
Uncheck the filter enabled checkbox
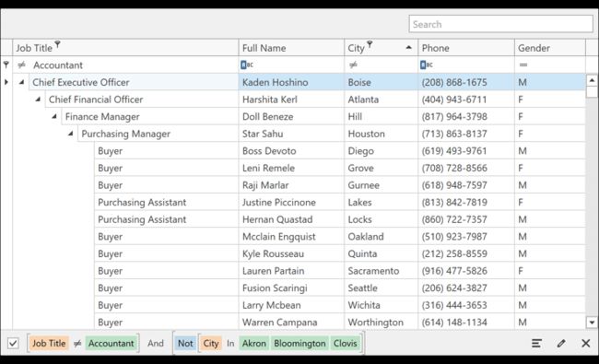(13, 343)
